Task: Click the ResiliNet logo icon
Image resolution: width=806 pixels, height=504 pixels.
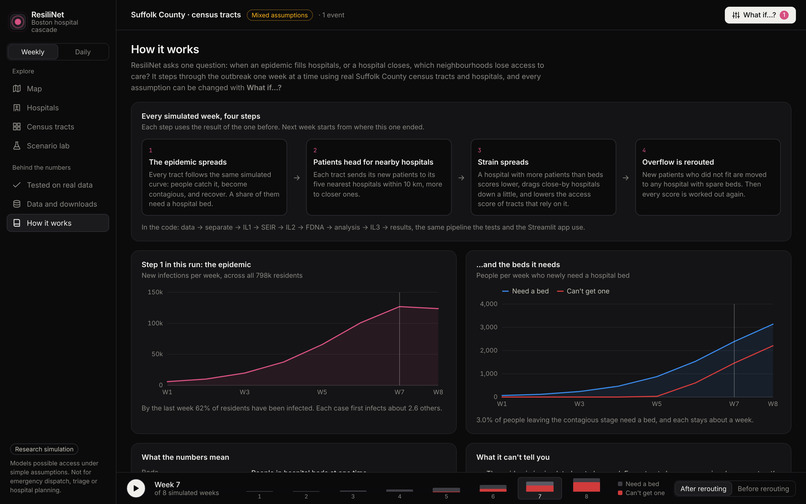Action: click(18, 22)
